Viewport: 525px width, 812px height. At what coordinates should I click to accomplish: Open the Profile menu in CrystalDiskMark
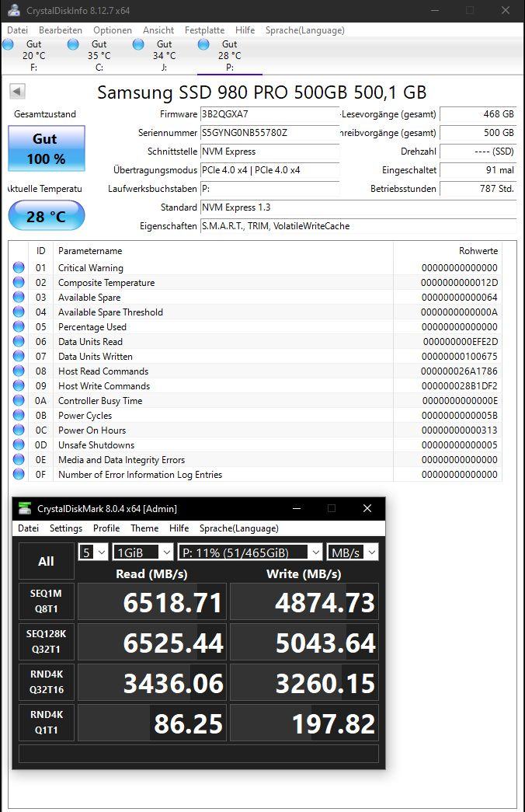pyautogui.click(x=106, y=528)
